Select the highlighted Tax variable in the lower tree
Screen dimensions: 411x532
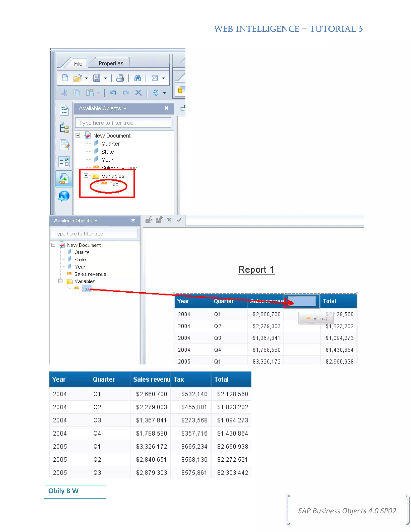point(86,289)
